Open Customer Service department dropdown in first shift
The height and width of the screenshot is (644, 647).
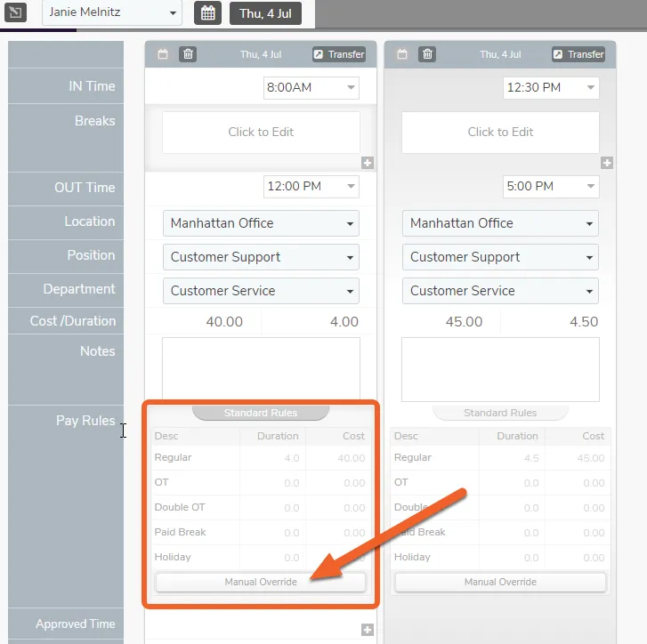click(x=261, y=291)
